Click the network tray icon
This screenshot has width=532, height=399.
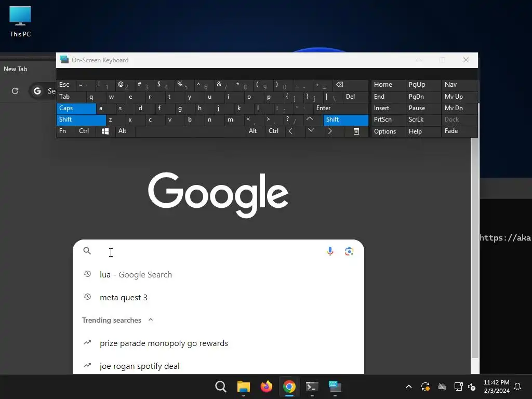(458, 387)
